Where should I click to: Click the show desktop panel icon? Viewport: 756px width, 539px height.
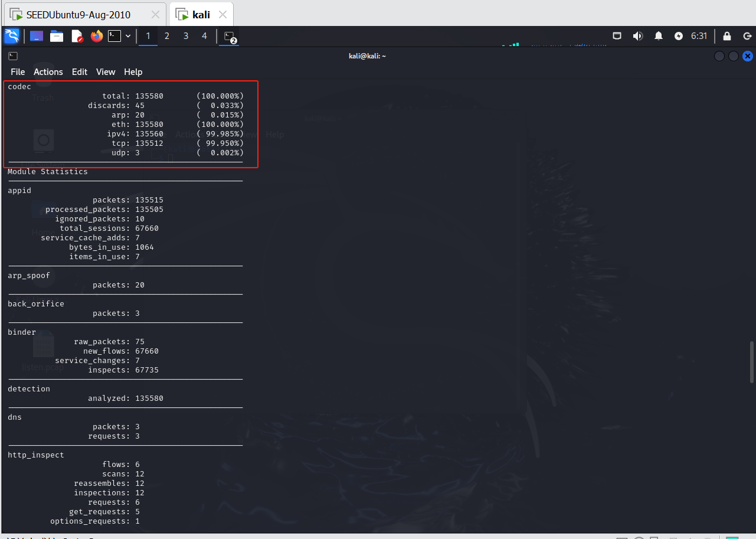click(x=37, y=36)
